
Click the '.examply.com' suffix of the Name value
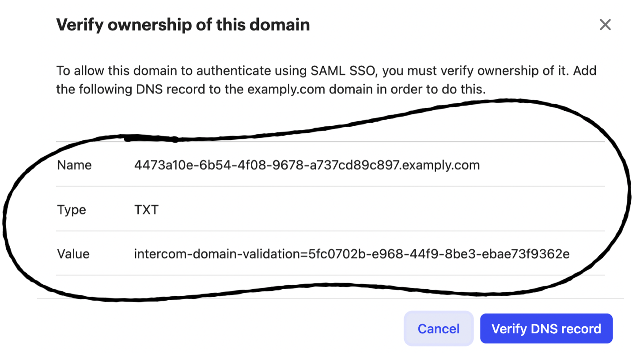click(440, 165)
